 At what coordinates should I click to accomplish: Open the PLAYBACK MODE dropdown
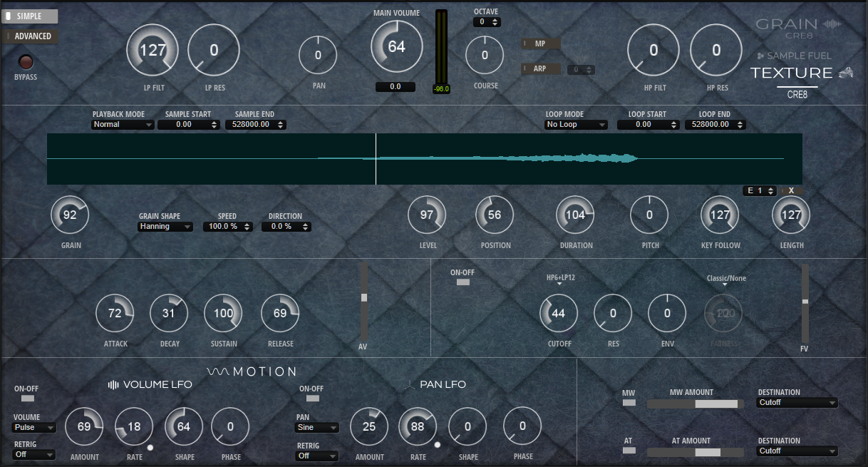tap(123, 124)
